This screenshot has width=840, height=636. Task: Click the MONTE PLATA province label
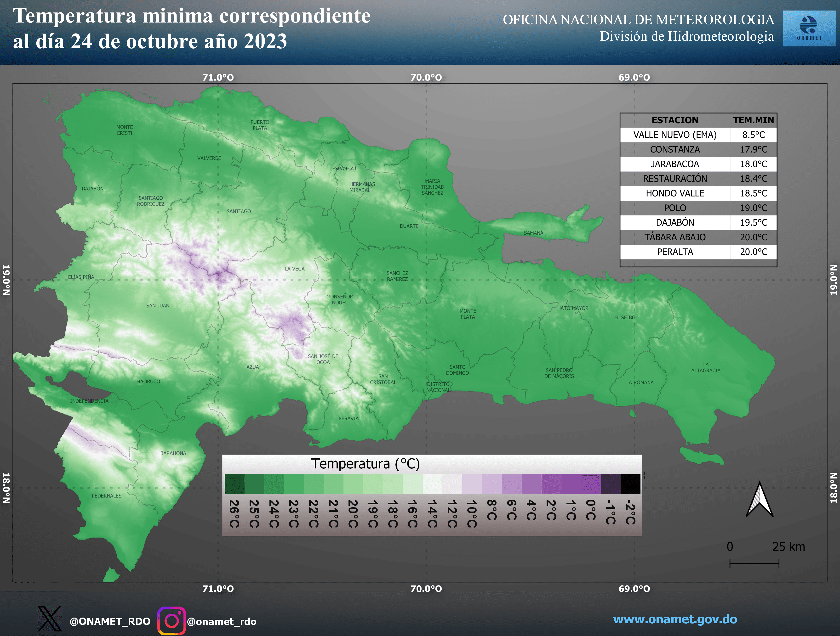point(468,314)
